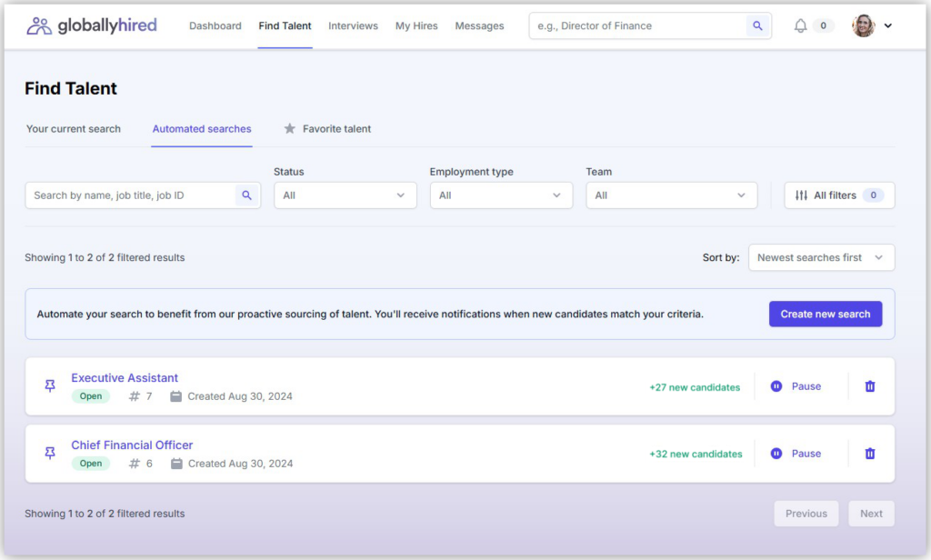Pause the Chief Financial Officer search
The image size is (931, 560).
click(x=796, y=453)
